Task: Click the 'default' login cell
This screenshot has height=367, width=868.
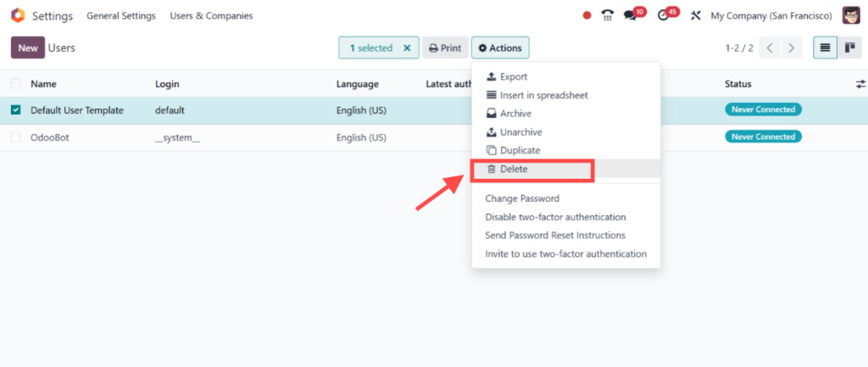Action: [170, 110]
